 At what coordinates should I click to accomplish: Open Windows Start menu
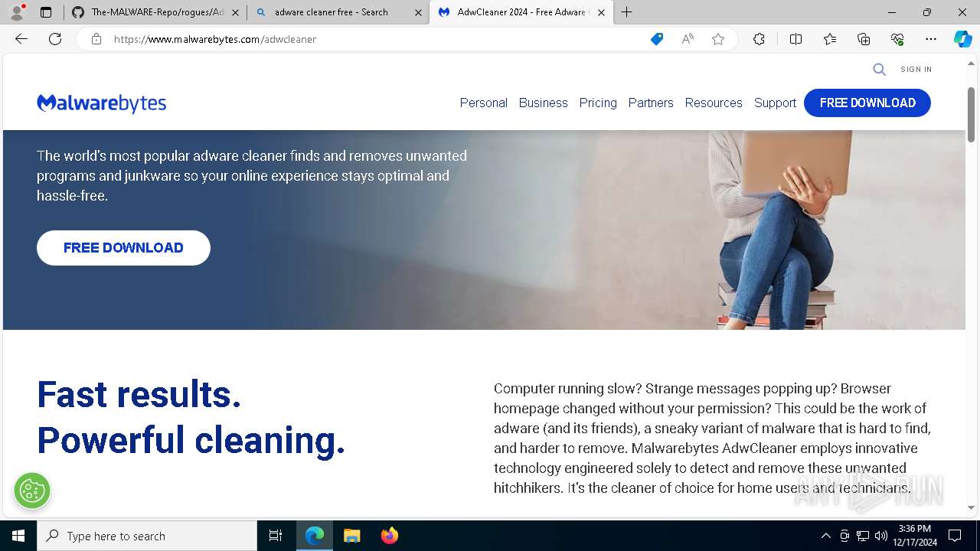[18, 536]
